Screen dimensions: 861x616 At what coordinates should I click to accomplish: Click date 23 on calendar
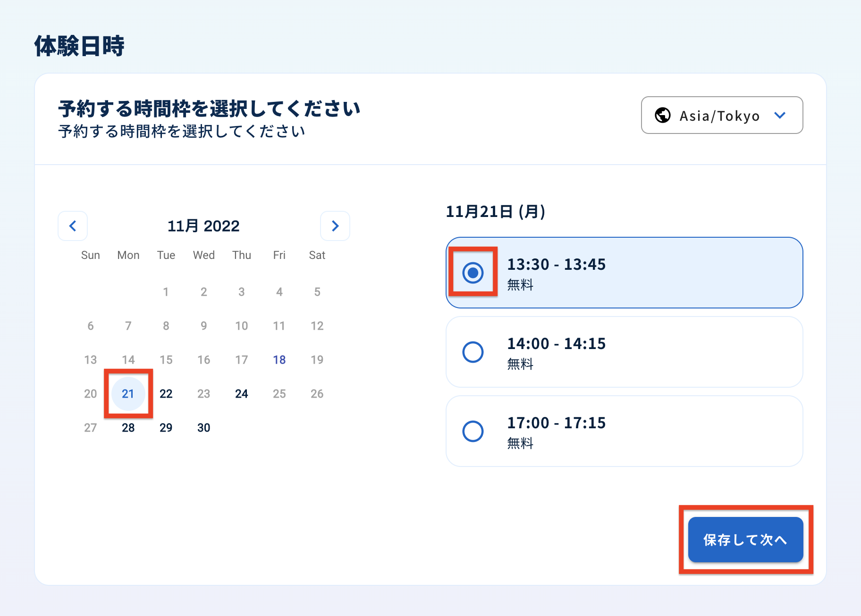coord(204,394)
